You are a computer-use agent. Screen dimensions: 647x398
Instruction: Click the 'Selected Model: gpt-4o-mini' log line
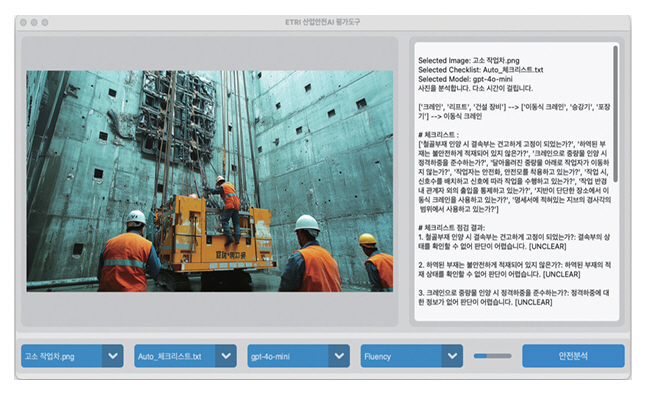click(x=465, y=79)
